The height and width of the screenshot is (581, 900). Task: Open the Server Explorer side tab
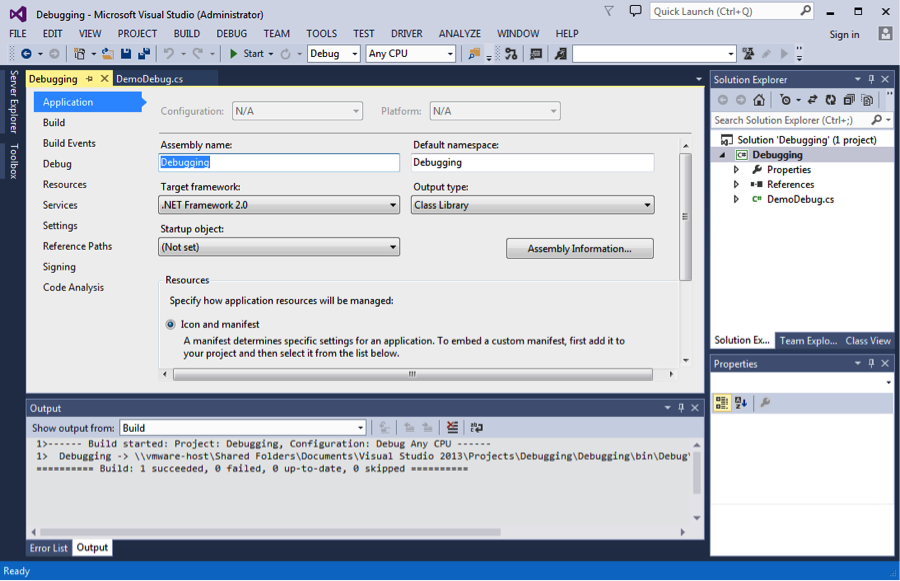point(14,101)
